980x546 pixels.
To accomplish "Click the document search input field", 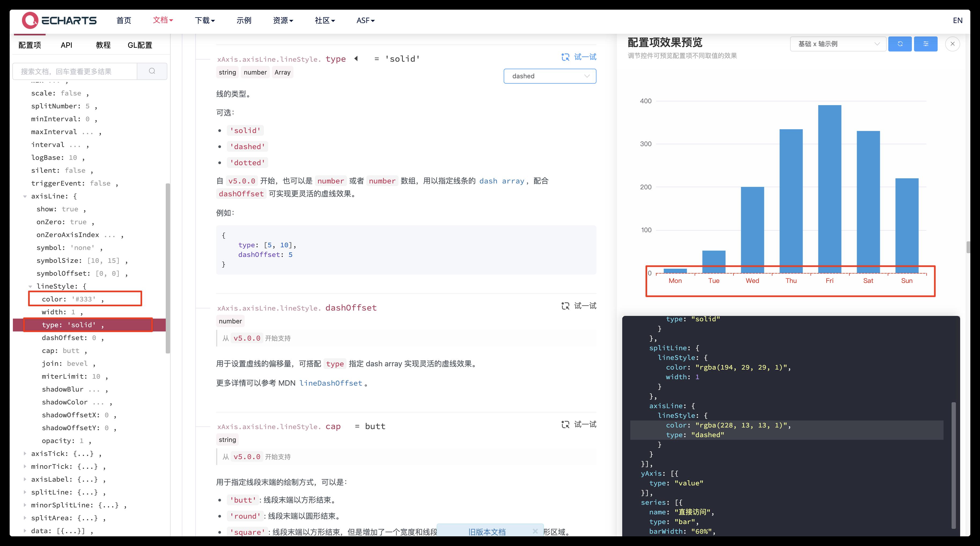I will pyautogui.click(x=75, y=71).
